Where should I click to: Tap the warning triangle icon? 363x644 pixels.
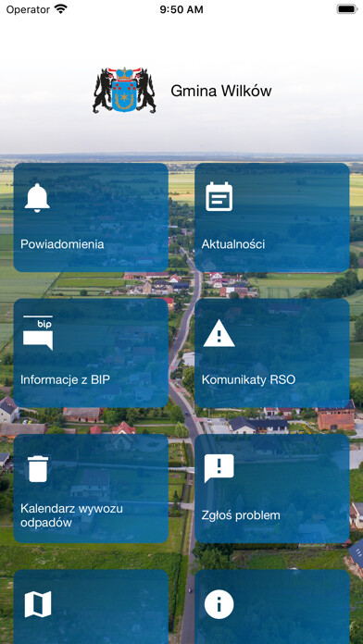(x=219, y=333)
